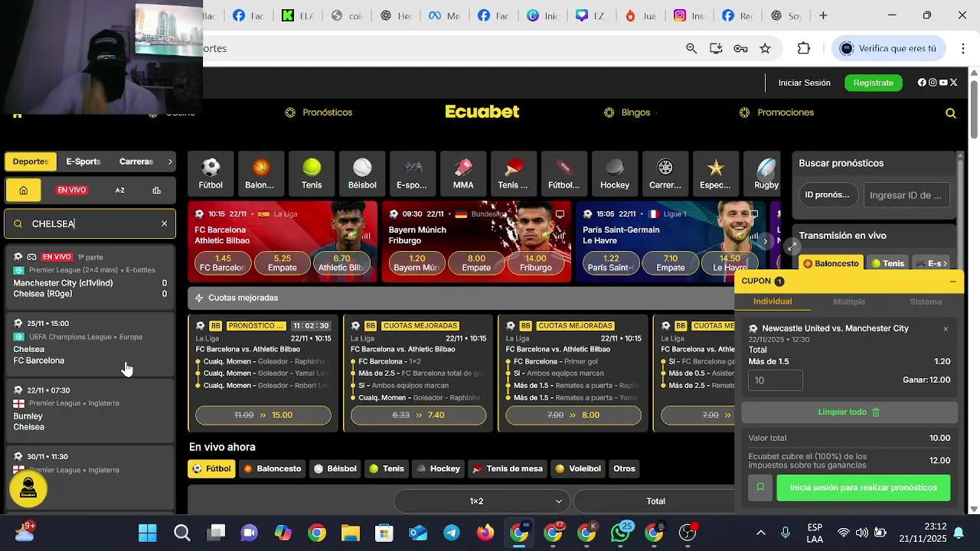Remove Newcastle United bet from coupon
The height and width of the screenshot is (551, 980).
(946, 329)
